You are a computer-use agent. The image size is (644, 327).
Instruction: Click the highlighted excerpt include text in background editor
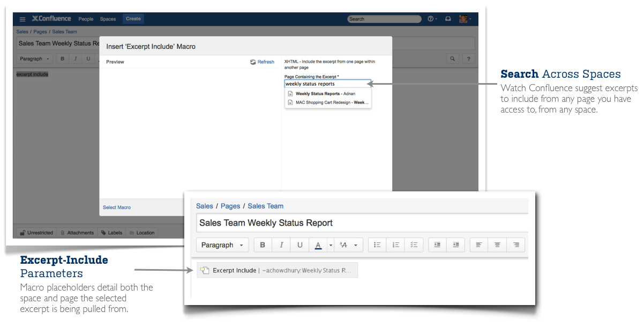click(x=33, y=75)
